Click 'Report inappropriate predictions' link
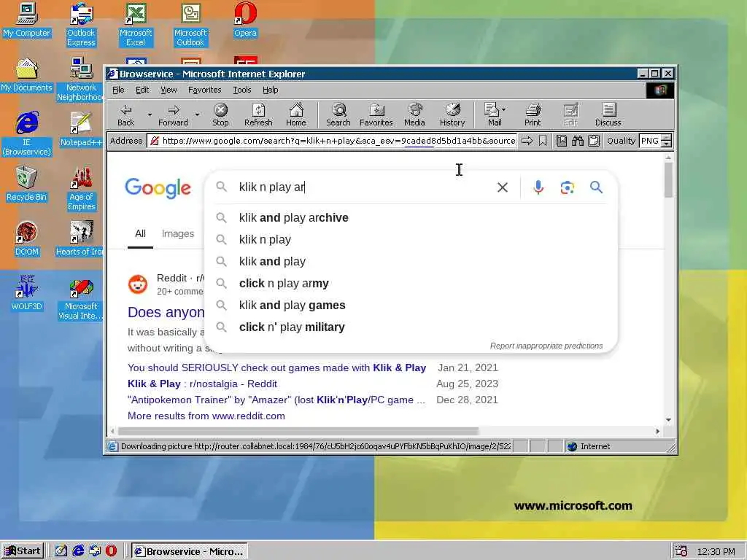 pyautogui.click(x=546, y=346)
